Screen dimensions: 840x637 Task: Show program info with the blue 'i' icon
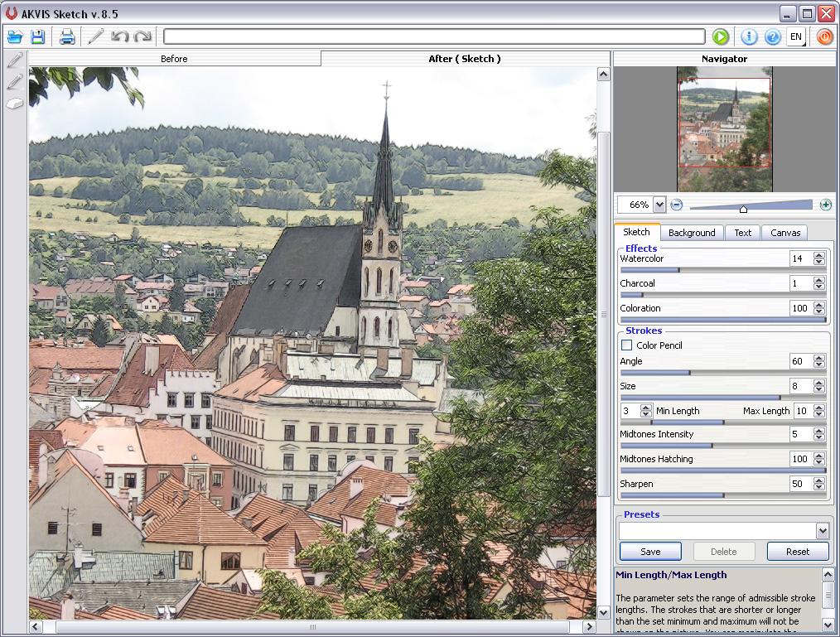tap(749, 36)
